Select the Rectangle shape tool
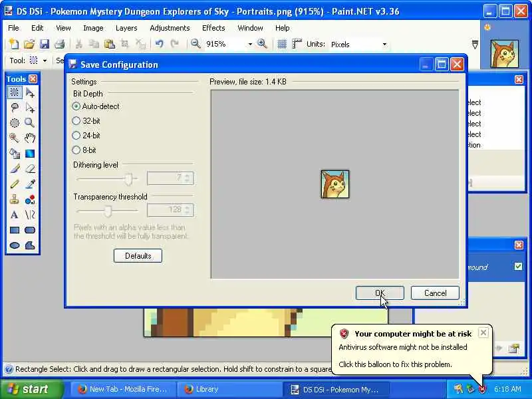The image size is (532, 399). [14, 230]
